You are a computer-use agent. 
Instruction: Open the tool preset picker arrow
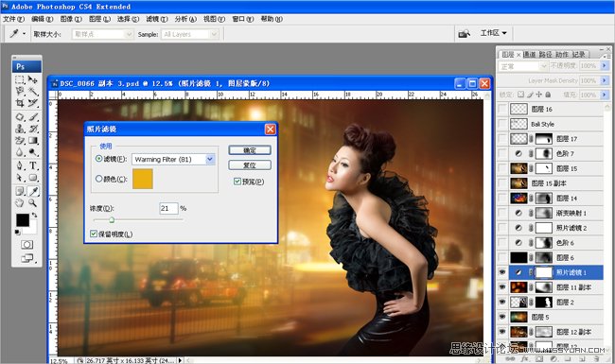point(24,34)
